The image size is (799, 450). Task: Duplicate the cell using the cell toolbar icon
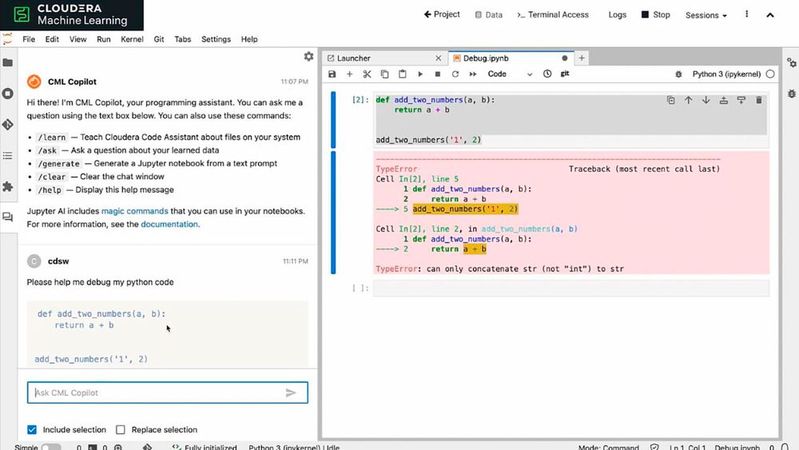point(671,100)
